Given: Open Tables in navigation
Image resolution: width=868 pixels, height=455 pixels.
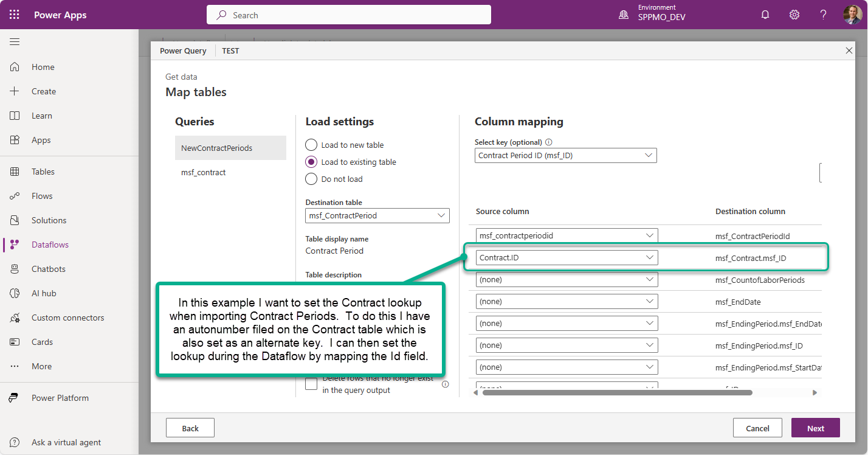Looking at the screenshot, I should (x=43, y=172).
